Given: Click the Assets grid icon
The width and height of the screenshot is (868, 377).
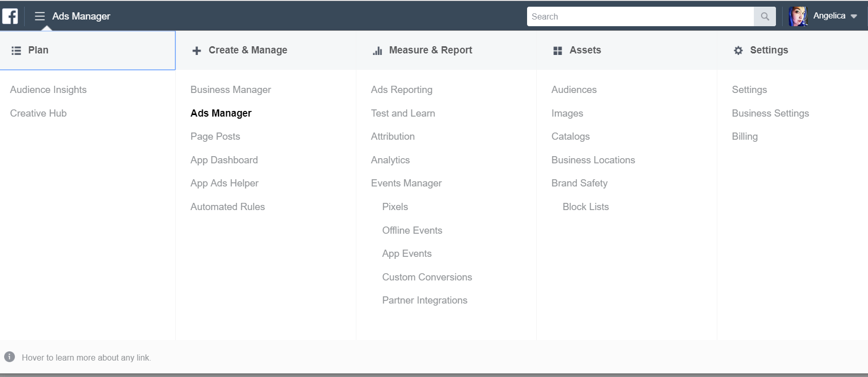Looking at the screenshot, I should (x=557, y=50).
